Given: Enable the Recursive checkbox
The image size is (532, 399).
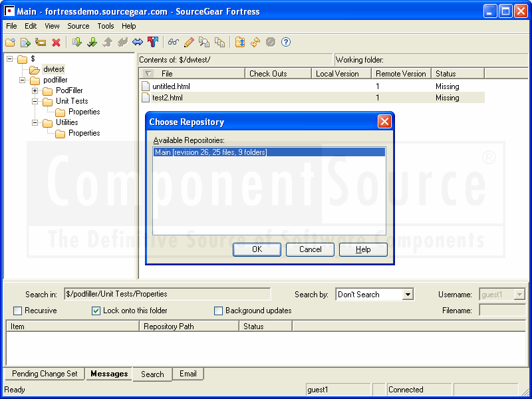Looking at the screenshot, I should tap(18, 311).
